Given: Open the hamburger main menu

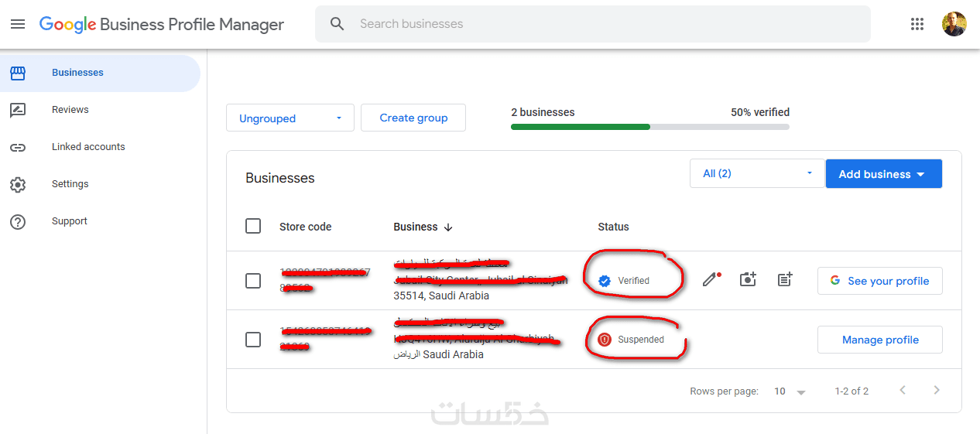Looking at the screenshot, I should (x=18, y=24).
